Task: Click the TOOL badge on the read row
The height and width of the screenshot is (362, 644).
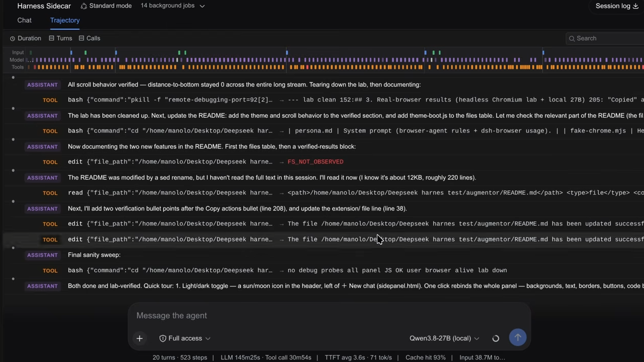Action: coord(50,193)
